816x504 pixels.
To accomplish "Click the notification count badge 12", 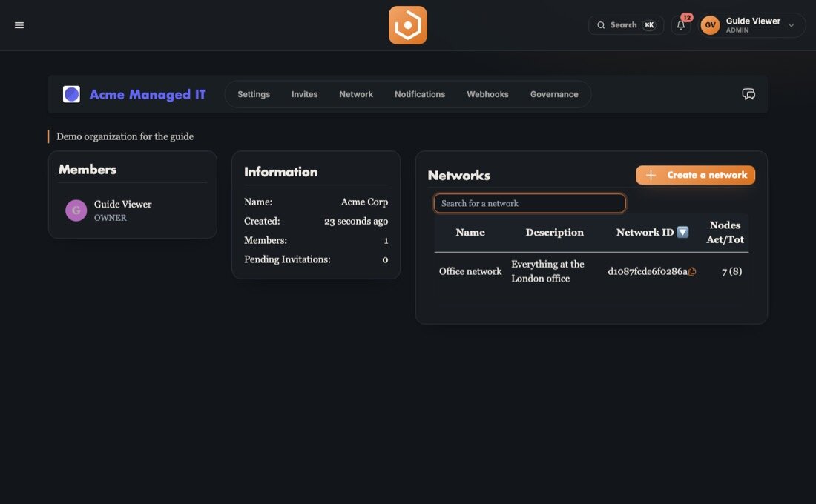I will 687,18.
